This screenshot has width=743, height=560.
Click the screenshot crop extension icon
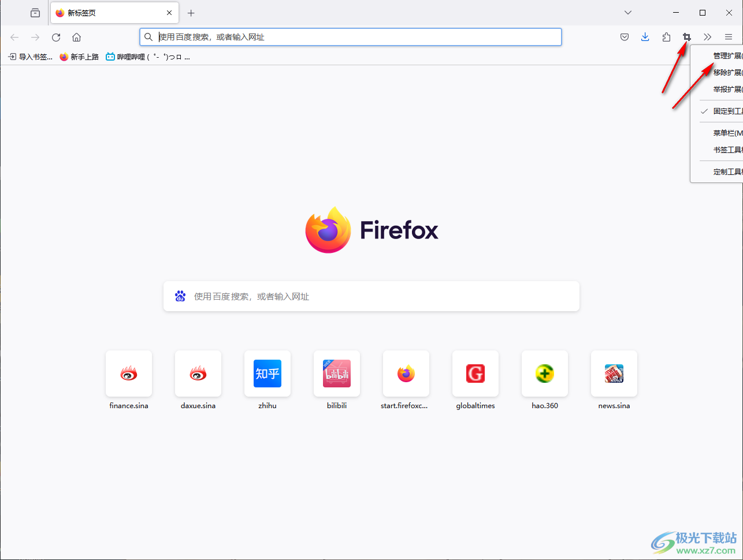tap(687, 37)
